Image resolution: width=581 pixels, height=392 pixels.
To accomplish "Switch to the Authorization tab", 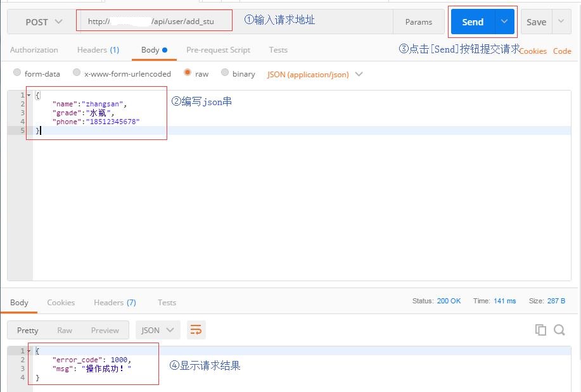I will click(34, 49).
